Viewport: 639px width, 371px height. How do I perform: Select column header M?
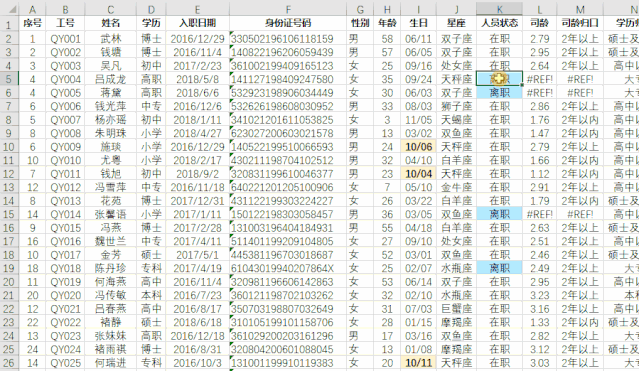click(x=580, y=9)
